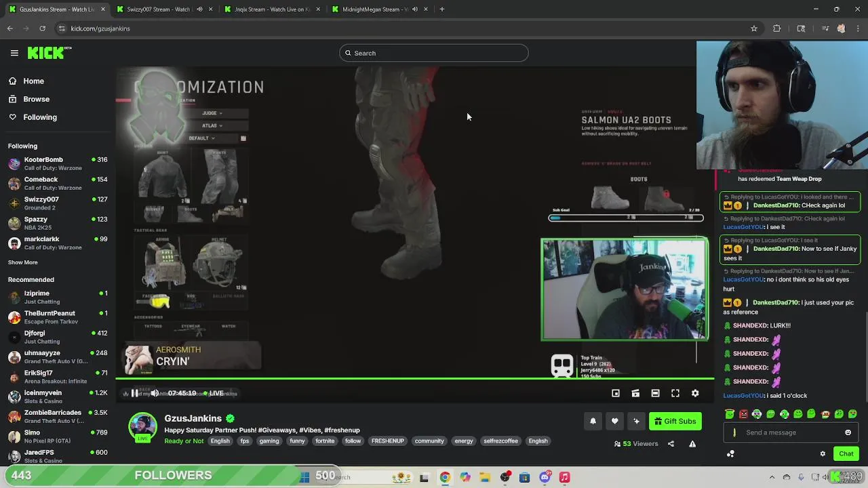Open Iziprime recommended channel
868x488 pixels.
coord(58,297)
